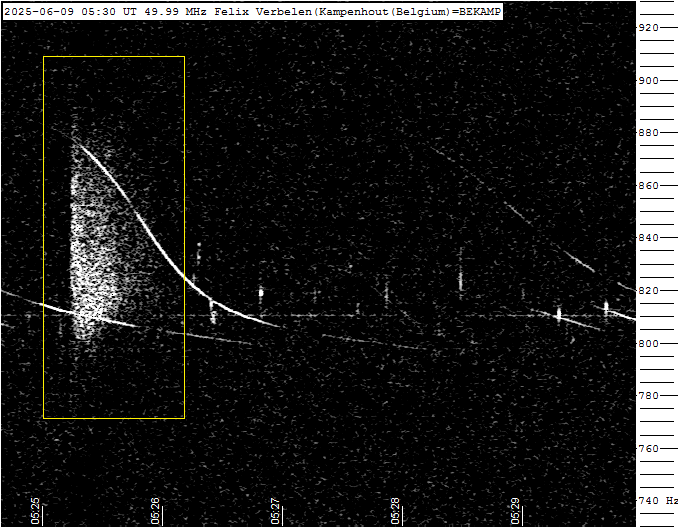Select the 05:29 time axis label
Viewport: 679px width, 528px height.
tap(515, 511)
